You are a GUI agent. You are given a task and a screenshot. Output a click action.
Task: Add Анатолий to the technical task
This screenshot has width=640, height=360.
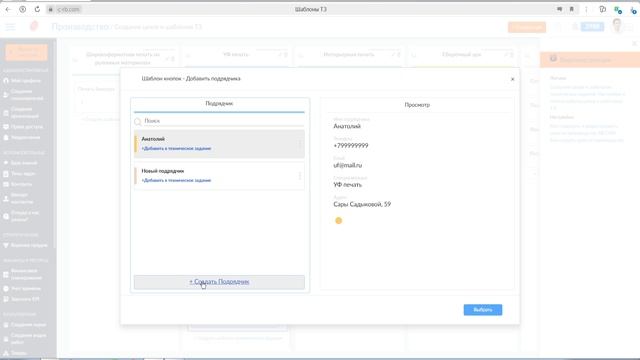176,149
